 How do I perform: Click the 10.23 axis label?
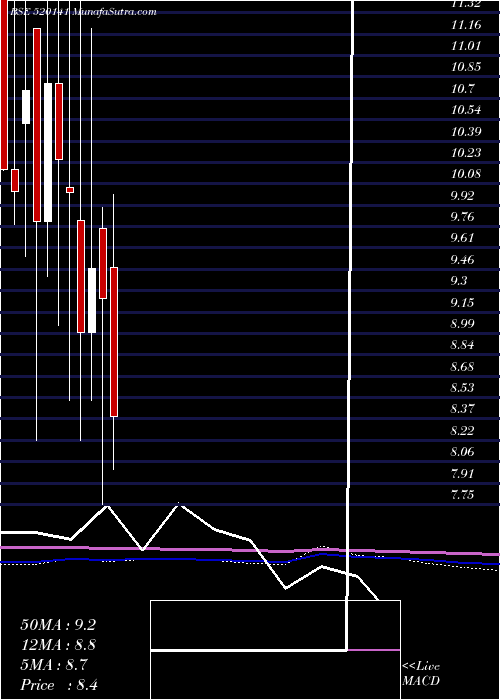[466, 153]
